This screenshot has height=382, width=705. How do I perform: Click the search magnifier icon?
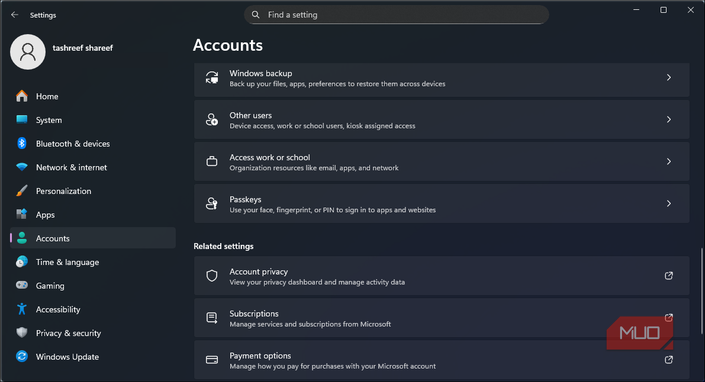point(255,15)
